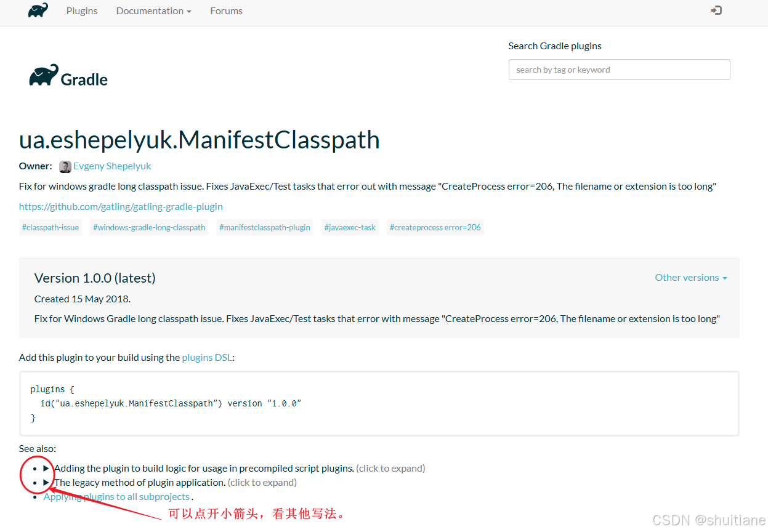This screenshot has width=768, height=532.
Task: Select the #createprocess error=206 tag
Action: [x=435, y=227]
